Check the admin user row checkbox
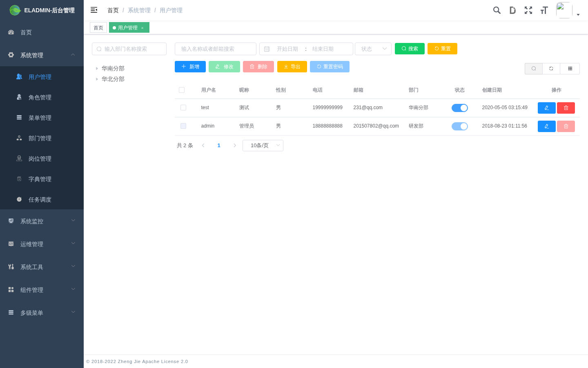 point(183,126)
